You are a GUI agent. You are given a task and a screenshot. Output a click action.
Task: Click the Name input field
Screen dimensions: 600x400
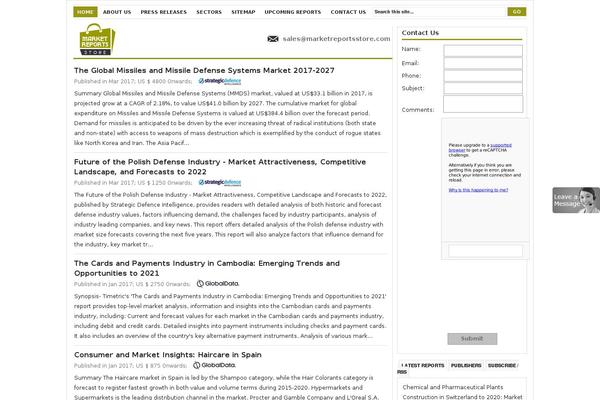pyautogui.click(x=483, y=51)
